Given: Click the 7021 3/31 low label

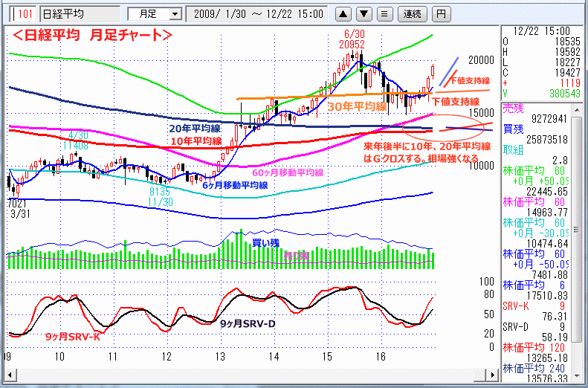Looking at the screenshot, I should click(17, 210).
